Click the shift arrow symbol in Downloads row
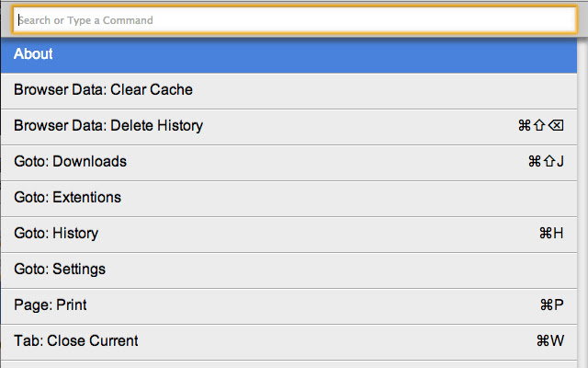 coord(549,162)
